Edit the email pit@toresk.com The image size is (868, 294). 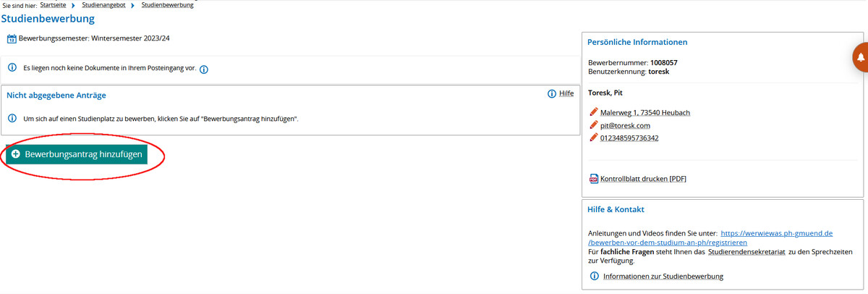pos(625,126)
